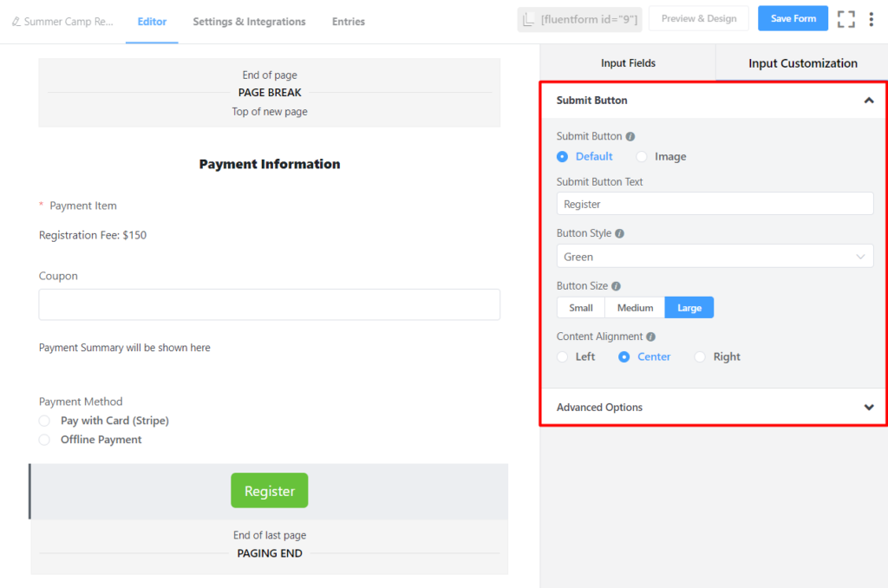Set button size to Medium
The height and width of the screenshot is (588, 888).
635,308
